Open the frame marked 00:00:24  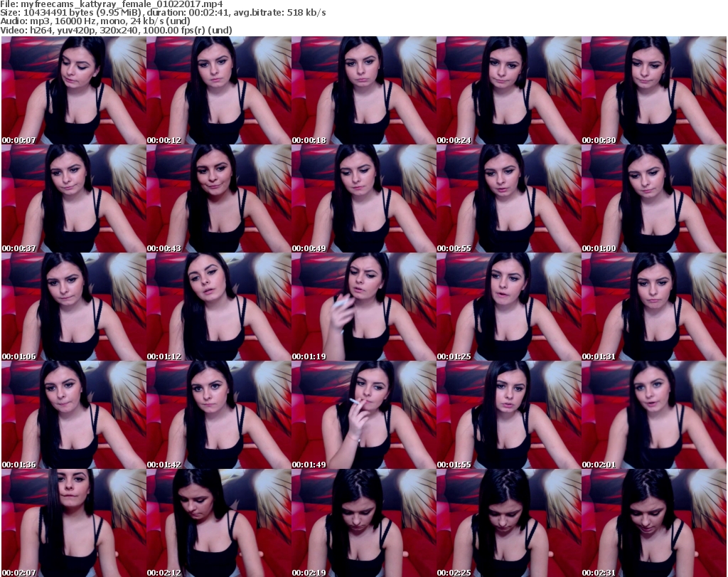pyautogui.click(x=509, y=90)
